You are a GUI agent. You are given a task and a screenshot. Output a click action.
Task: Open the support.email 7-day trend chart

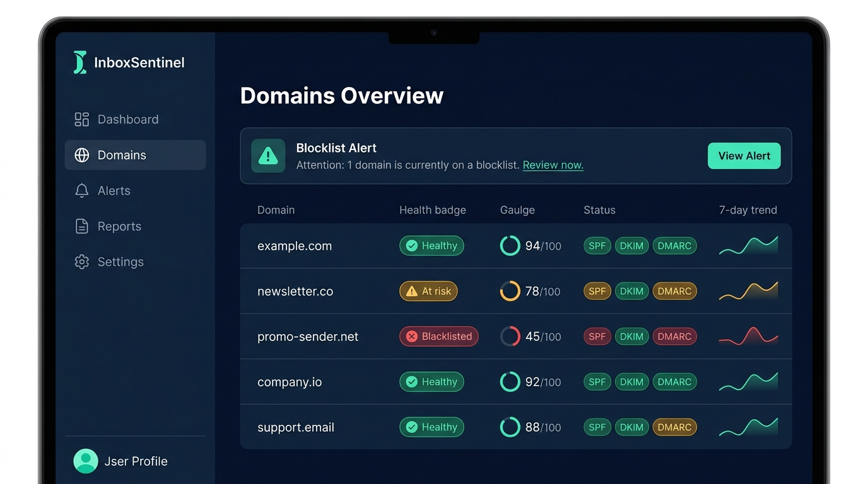(x=748, y=427)
